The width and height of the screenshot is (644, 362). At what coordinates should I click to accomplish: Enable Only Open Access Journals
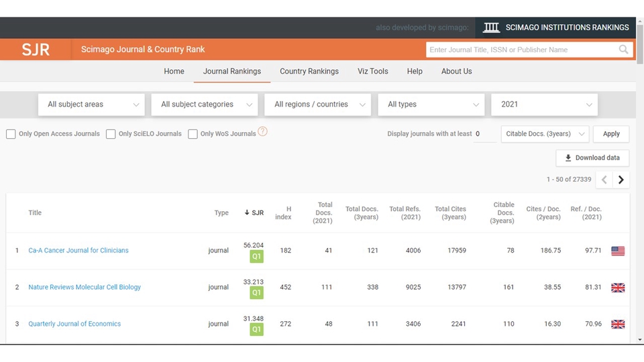tap(11, 134)
